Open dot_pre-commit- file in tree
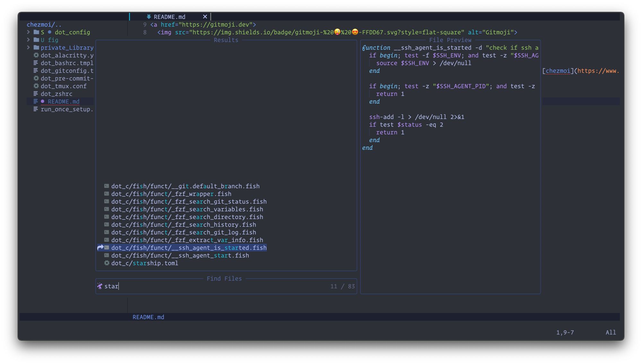This screenshot has width=642, height=364. point(67,78)
